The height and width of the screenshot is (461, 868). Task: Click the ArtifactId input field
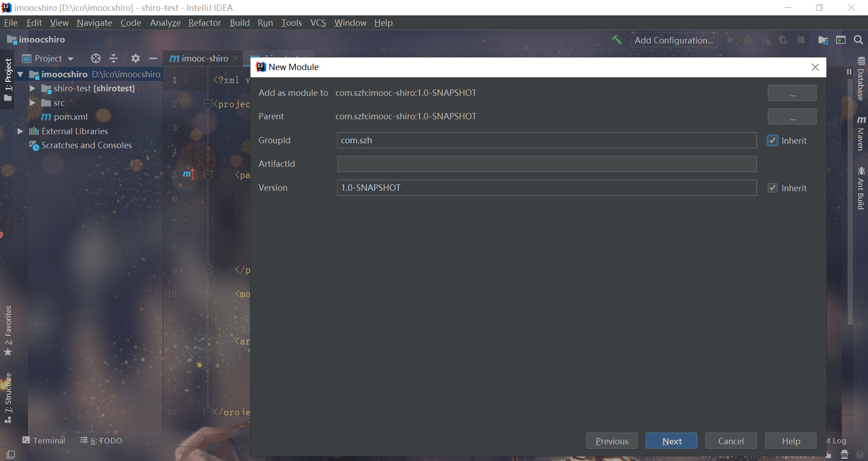point(547,164)
